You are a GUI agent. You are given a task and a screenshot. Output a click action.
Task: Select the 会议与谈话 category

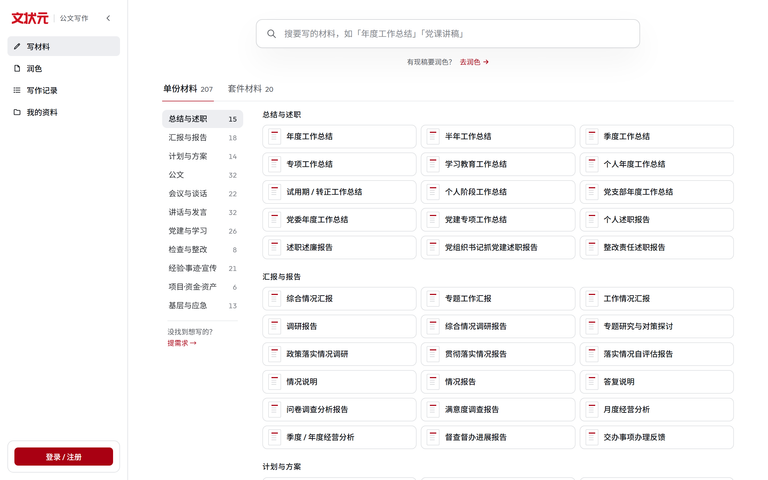pos(202,193)
